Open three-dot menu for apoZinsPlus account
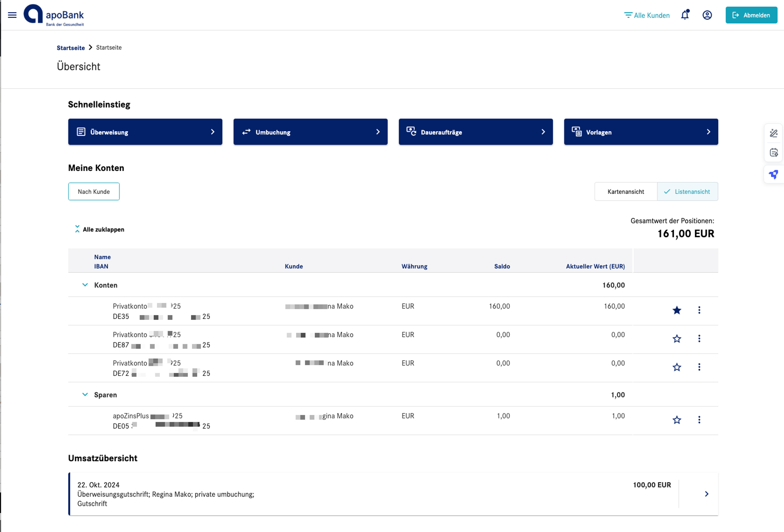The height and width of the screenshot is (532, 784). click(699, 420)
